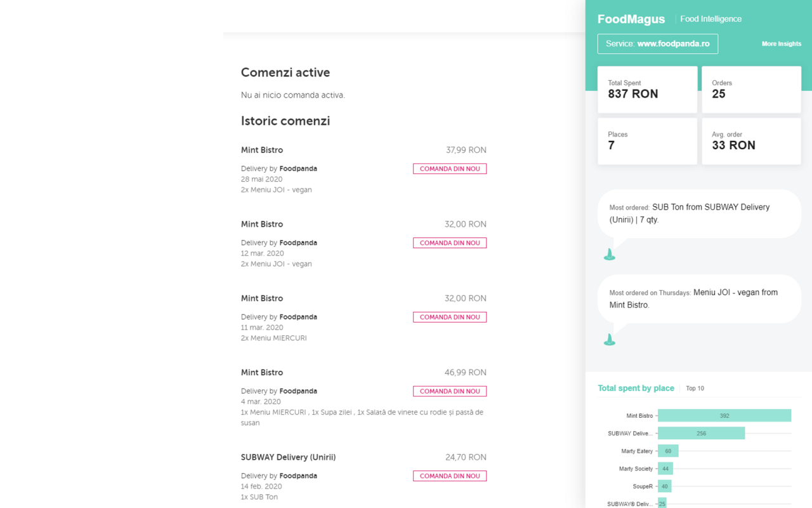The height and width of the screenshot is (508, 812).
Task: Open the SUBWAY Delivery (Unirii) restaurant name
Action: 288,457
